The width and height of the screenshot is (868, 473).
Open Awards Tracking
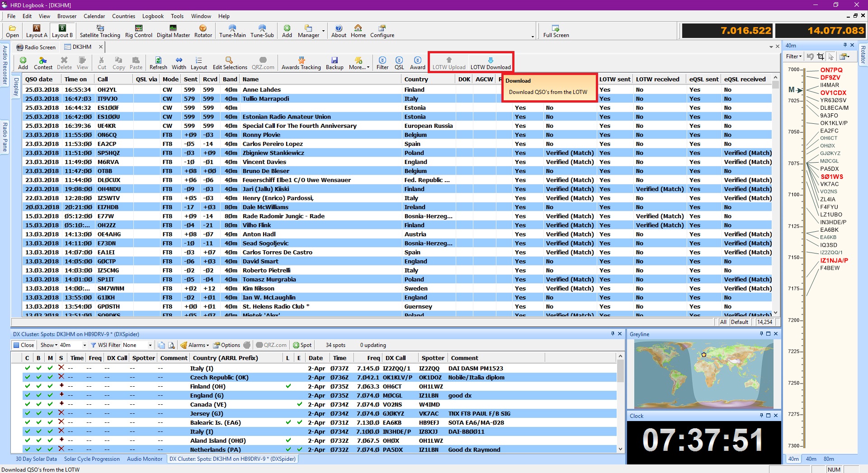301,63
